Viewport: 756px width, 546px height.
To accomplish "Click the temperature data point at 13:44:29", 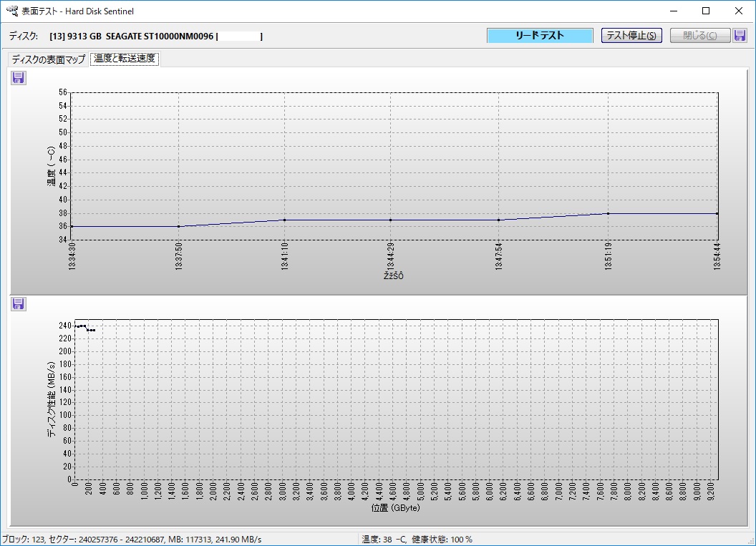I will click(x=391, y=220).
